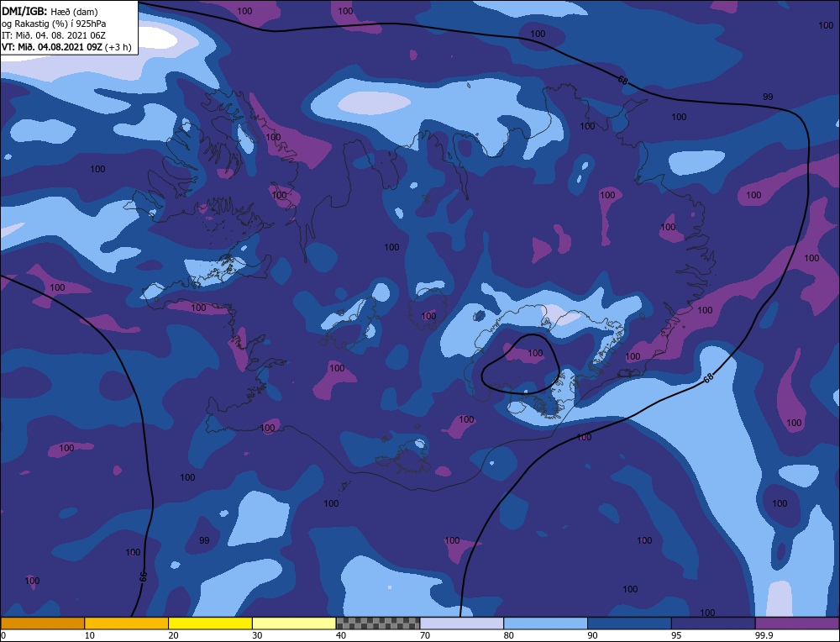Select the orange 10–20 legend swatch
This screenshot has width=840, height=642.
(127, 623)
